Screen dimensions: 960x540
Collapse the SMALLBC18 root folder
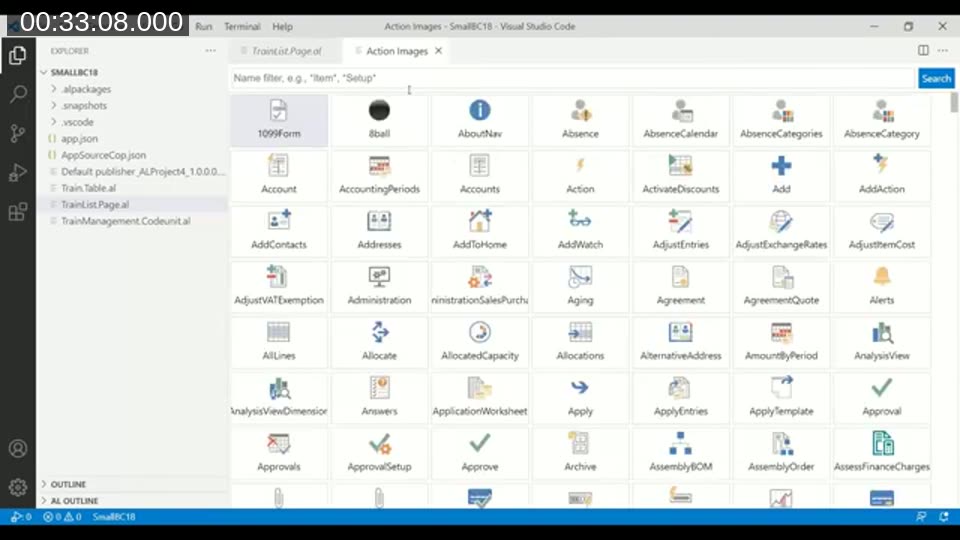tap(44, 72)
